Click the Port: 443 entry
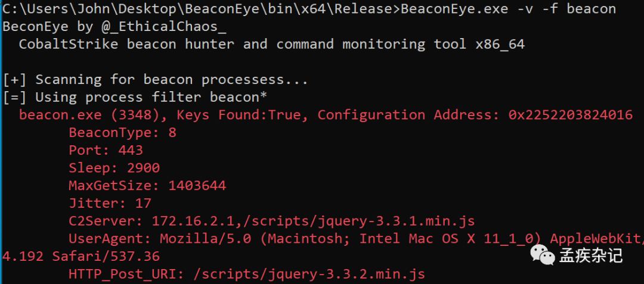Image resolution: width=644 pixels, height=284 pixels. pos(106,150)
